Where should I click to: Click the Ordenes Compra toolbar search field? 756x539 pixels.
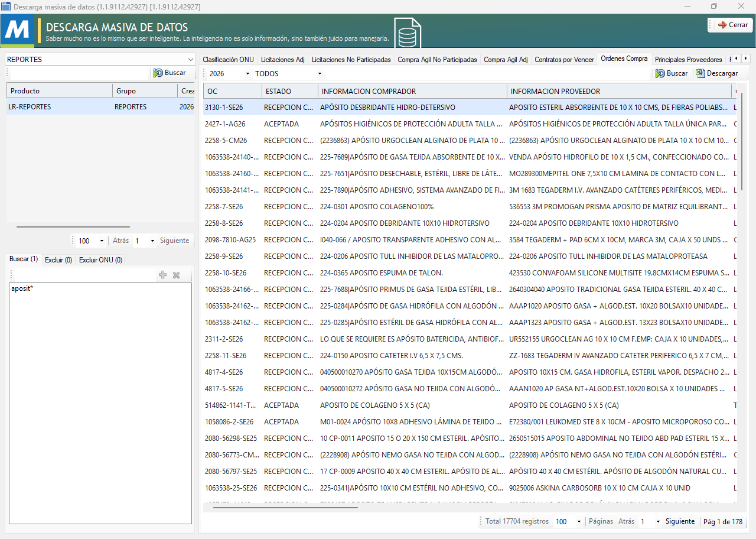(487, 74)
